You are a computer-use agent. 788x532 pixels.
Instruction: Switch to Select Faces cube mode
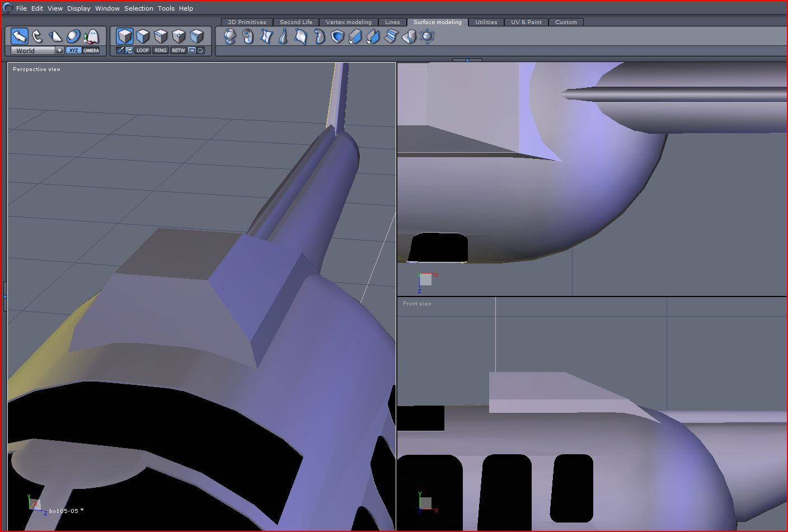(x=143, y=36)
